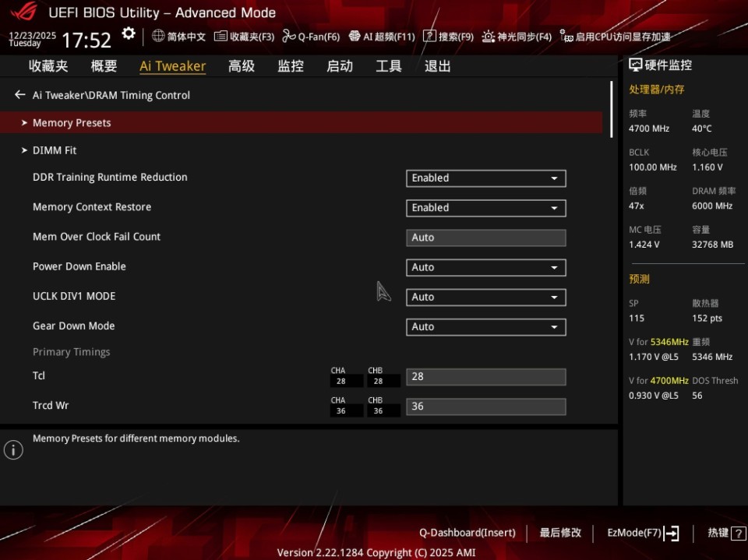The height and width of the screenshot is (560, 748).
Task: Click the Gear Down Mode label
Action: pos(73,326)
